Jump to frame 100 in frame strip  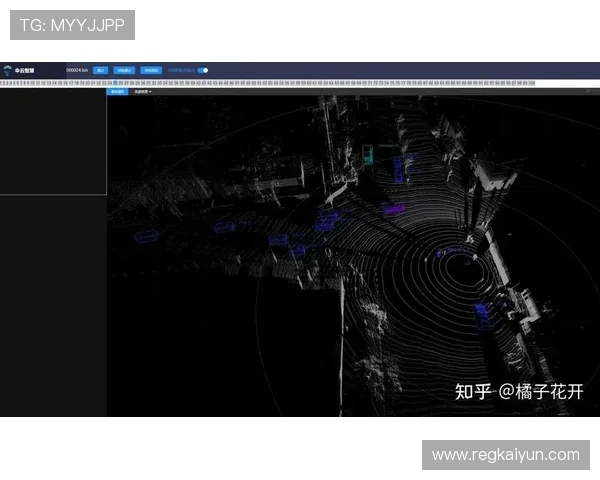tap(532, 83)
